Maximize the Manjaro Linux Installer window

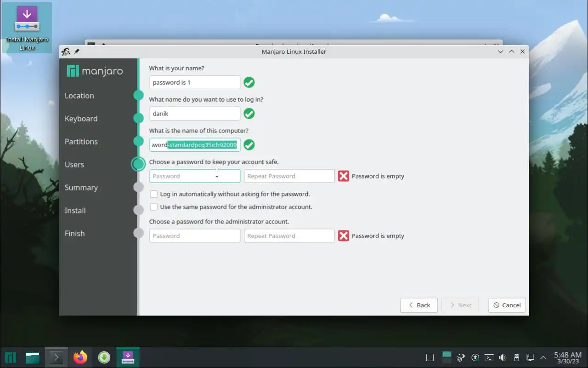tap(511, 52)
